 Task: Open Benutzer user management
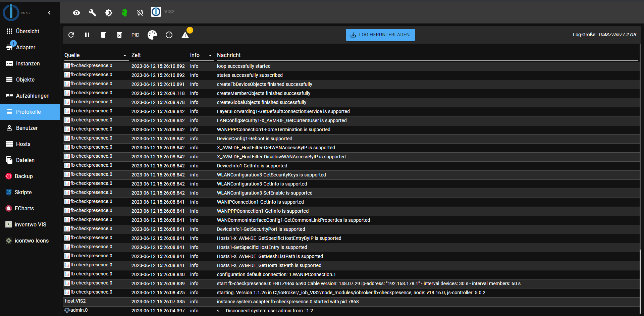click(30, 128)
